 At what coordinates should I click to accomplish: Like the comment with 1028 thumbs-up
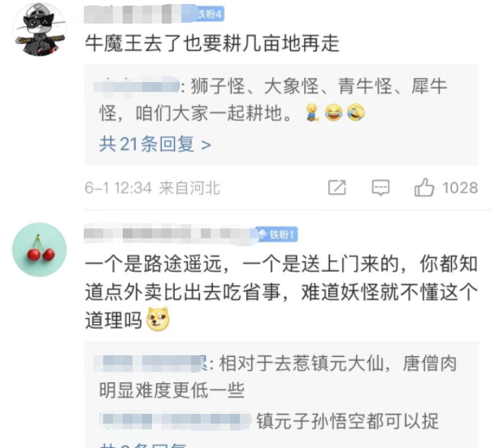tap(424, 187)
